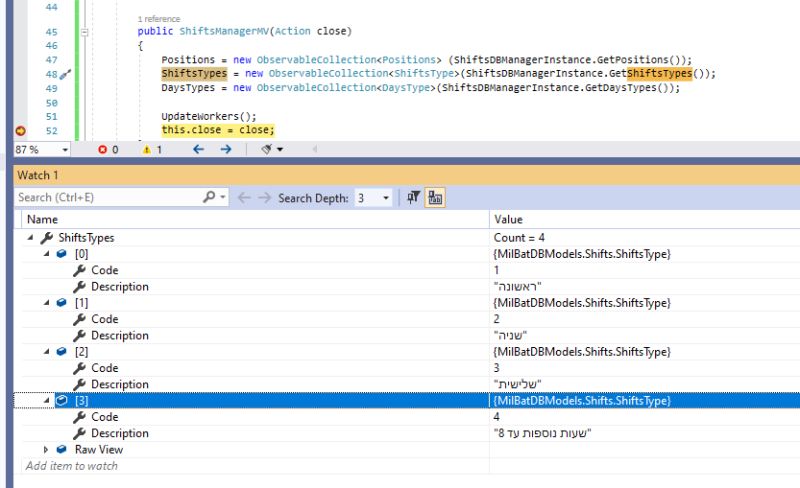The image size is (800, 488).
Task: Click the wrench icon of Description under [0]
Action: pyautogui.click(x=79, y=286)
